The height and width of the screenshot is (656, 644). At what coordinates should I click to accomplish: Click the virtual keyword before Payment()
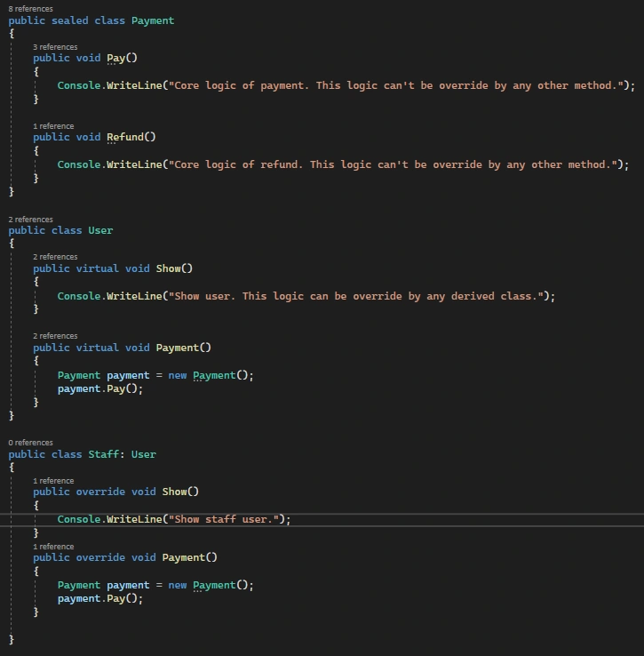point(98,348)
